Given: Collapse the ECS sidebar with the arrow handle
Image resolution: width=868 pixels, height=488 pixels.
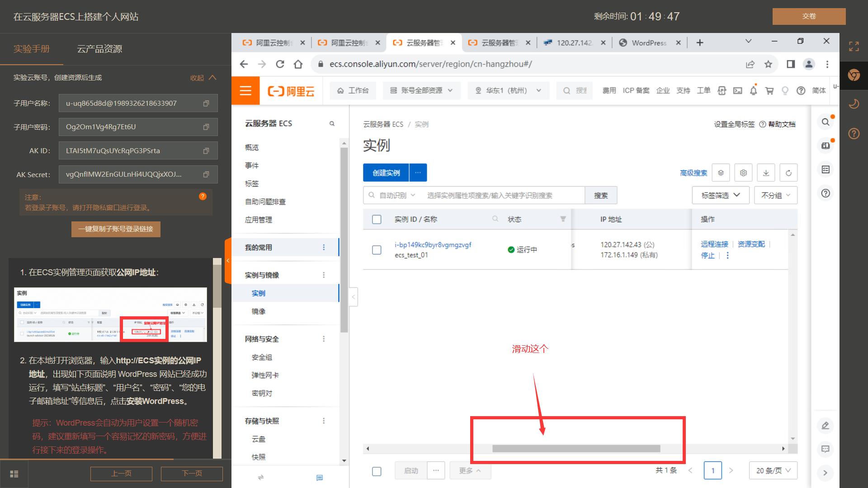Looking at the screenshot, I should tap(354, 297).
